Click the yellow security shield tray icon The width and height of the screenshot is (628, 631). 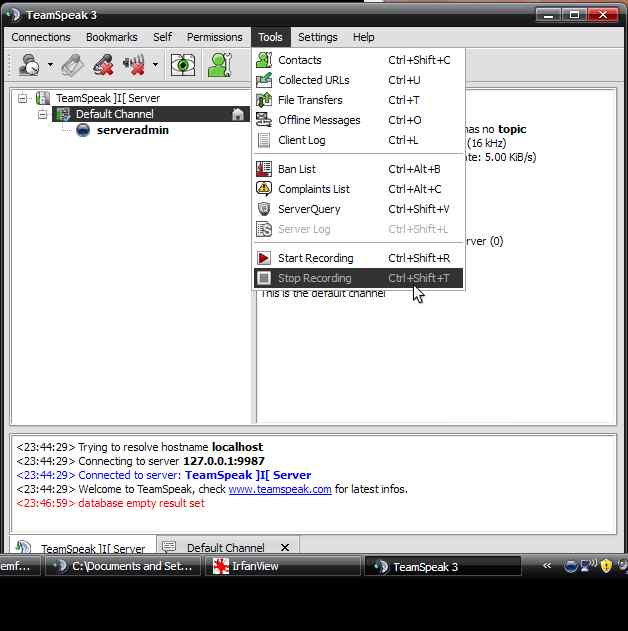(x=606, y=566)
